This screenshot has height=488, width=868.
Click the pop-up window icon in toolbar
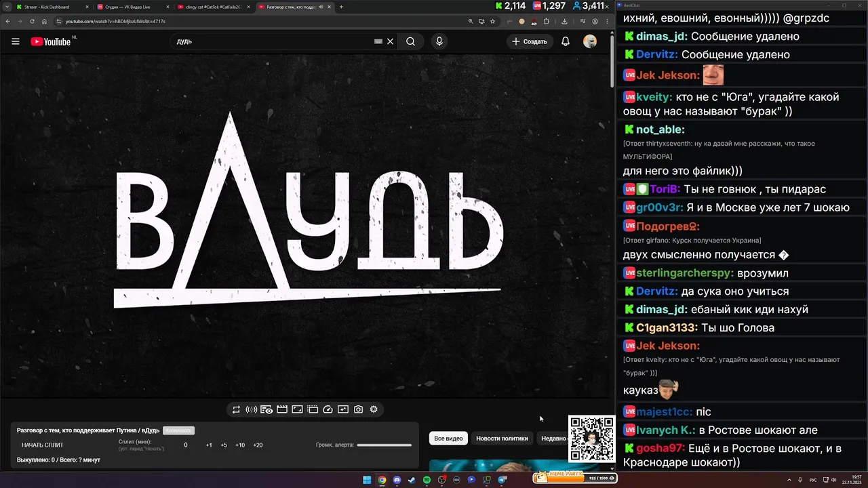pos(313,409)
